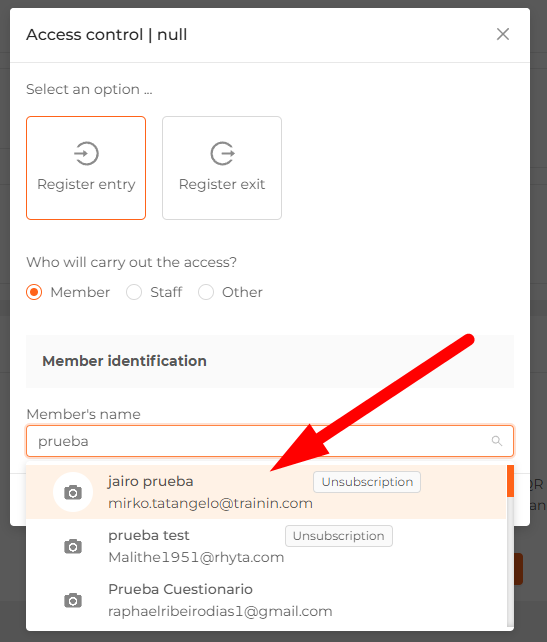
Task: Click the suggestion list scrollbar
Action: coord(510,546)
